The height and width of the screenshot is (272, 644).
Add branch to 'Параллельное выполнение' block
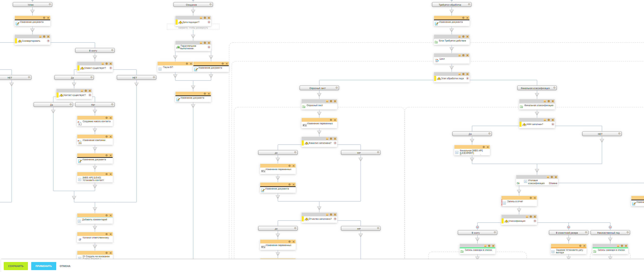[209, 47]
